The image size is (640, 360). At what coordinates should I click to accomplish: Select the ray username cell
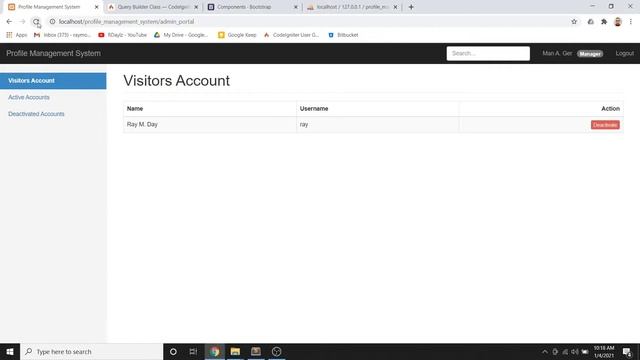[x=378, y=124]
